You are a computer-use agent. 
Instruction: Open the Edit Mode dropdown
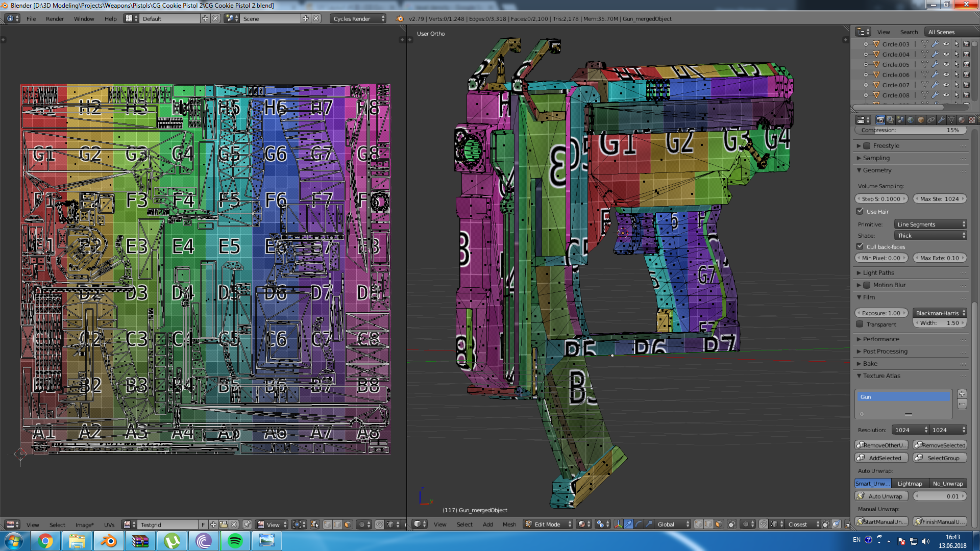(x=548, y=524)
